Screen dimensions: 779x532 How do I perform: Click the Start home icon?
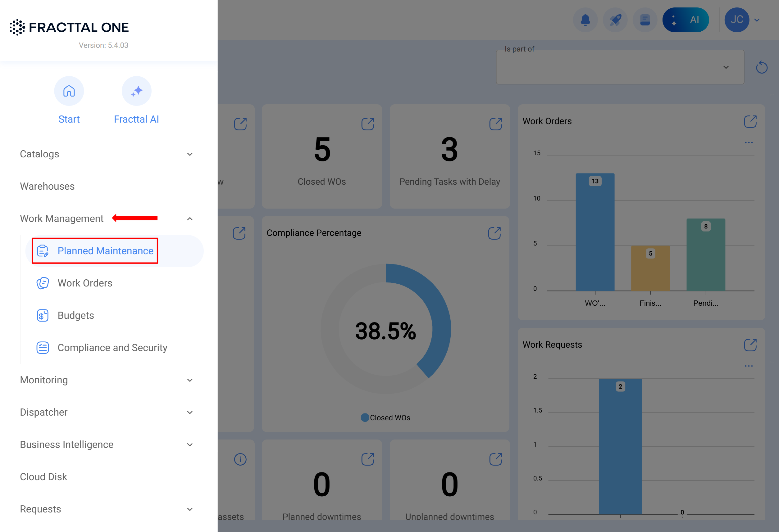pos(69,91)
